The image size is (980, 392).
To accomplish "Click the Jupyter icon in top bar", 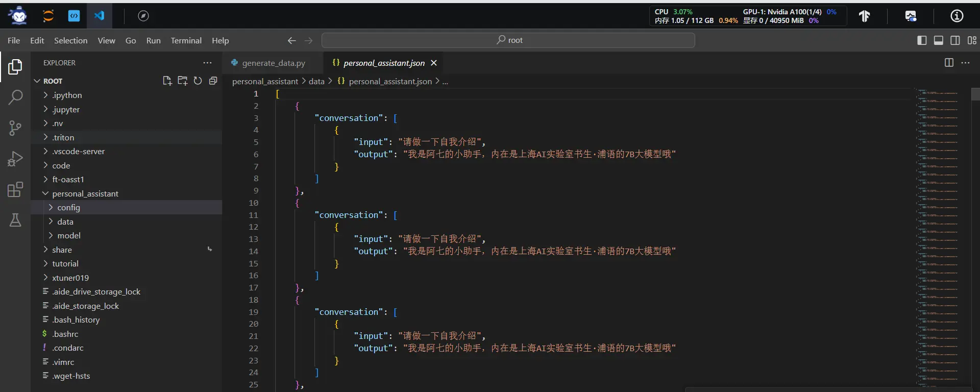I will pos(48,16).
